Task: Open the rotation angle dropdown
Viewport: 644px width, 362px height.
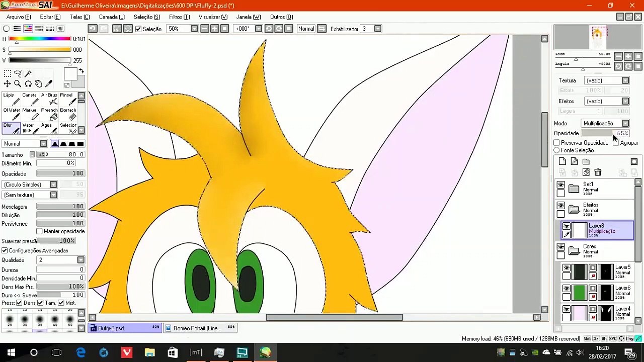Action: (x=259, y=29)
